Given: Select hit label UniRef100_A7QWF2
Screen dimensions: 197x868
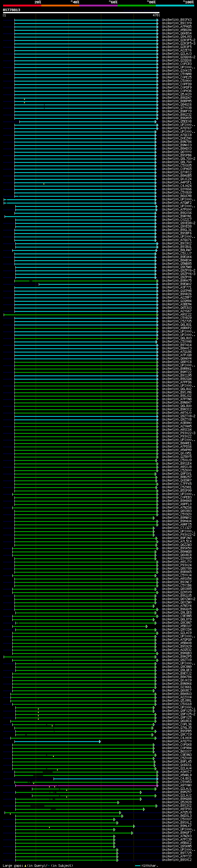Looking at the screenshot, I should [176, 203].
